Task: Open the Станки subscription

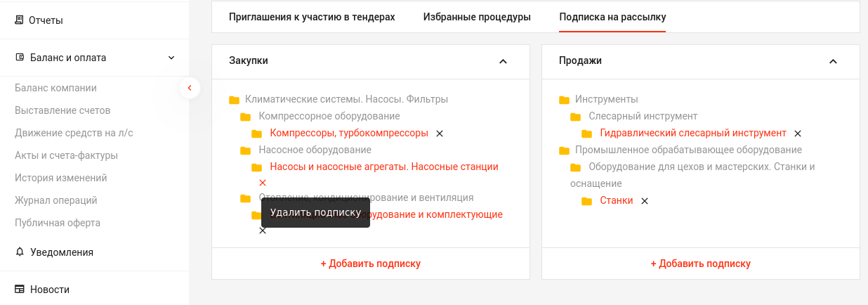Action: pos(617,200)
